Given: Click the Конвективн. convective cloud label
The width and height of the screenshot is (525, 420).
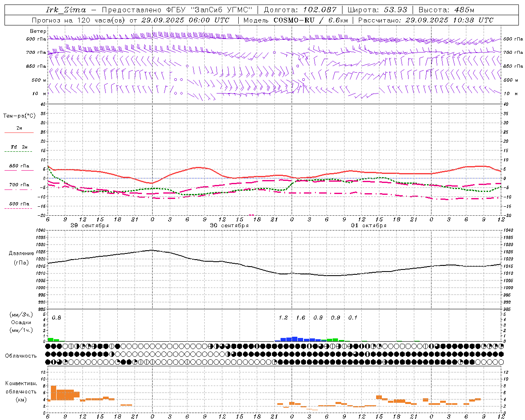Looking at the screenshot, I should 21,383.
